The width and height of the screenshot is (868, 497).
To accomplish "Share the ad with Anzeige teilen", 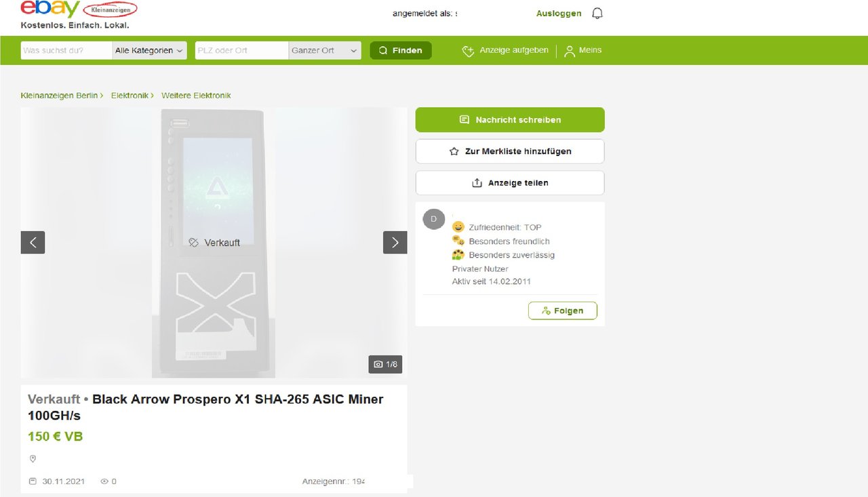I will 510,183.
